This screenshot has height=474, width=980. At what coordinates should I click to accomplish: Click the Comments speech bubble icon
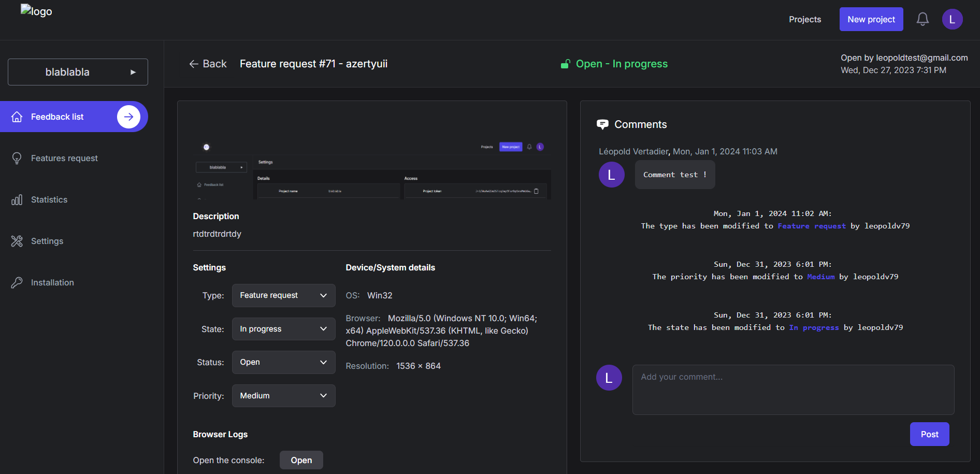pyautogui.click(x=602, y=124)
